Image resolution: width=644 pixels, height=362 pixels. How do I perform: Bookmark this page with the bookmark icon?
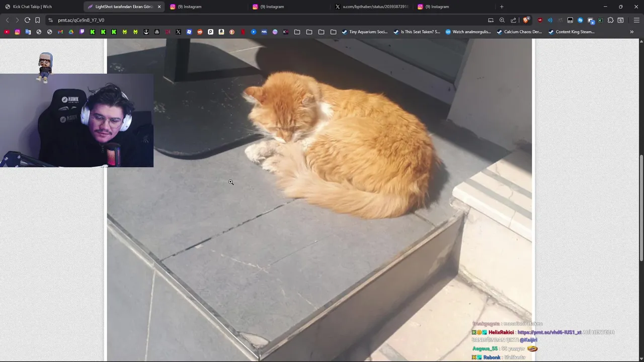point(37,20)
